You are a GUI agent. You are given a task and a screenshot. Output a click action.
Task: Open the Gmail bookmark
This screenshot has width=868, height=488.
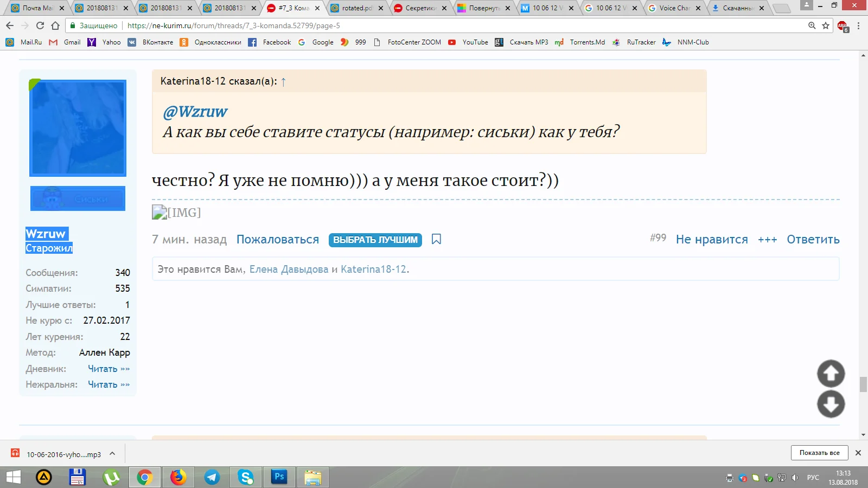coord(65,42)
